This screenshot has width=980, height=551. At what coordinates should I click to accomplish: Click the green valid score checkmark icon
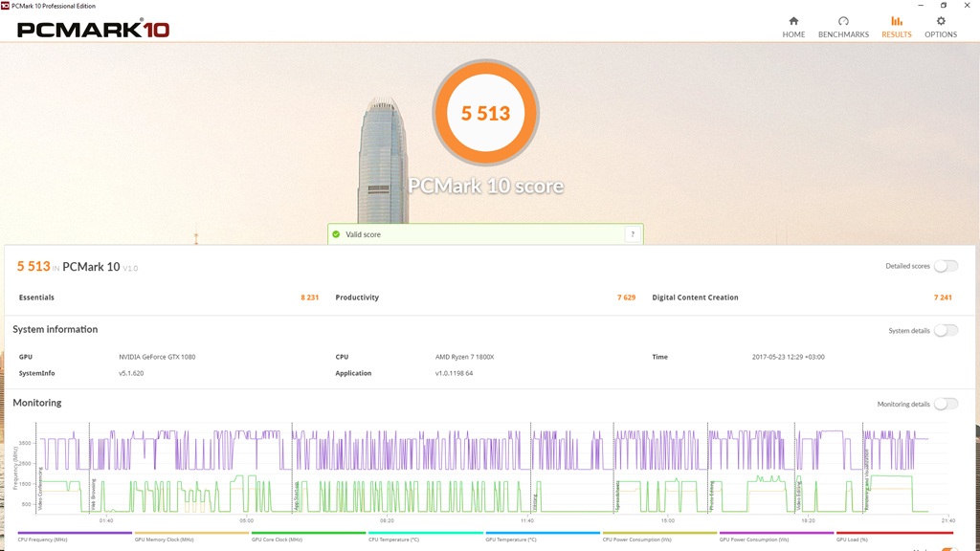(336, 234)
